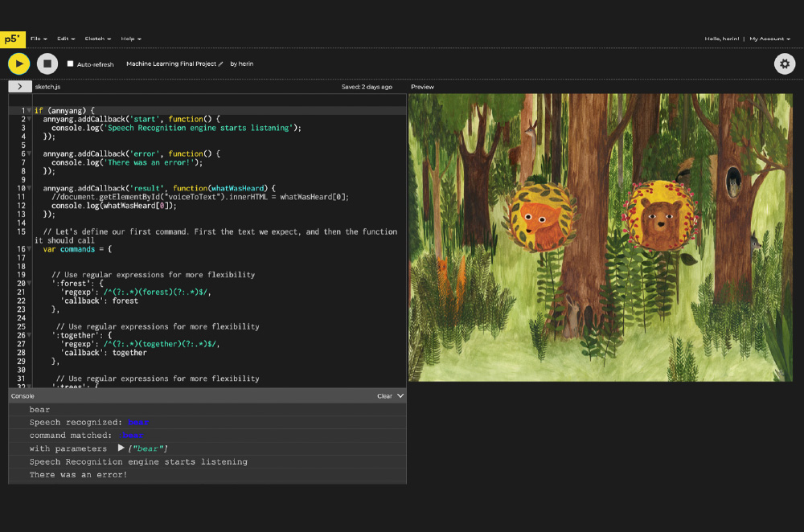The image size is (804, 532).
Task: Expand the sidebar file list chevron
Action: point(19,86)
